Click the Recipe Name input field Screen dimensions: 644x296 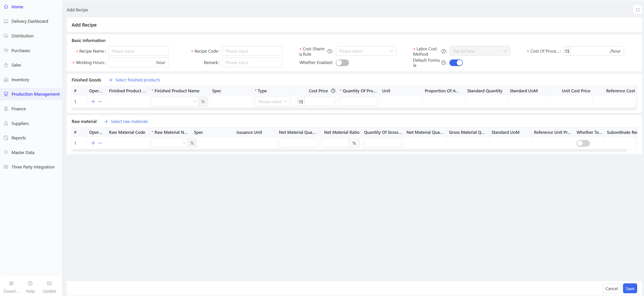coord(138,51)
